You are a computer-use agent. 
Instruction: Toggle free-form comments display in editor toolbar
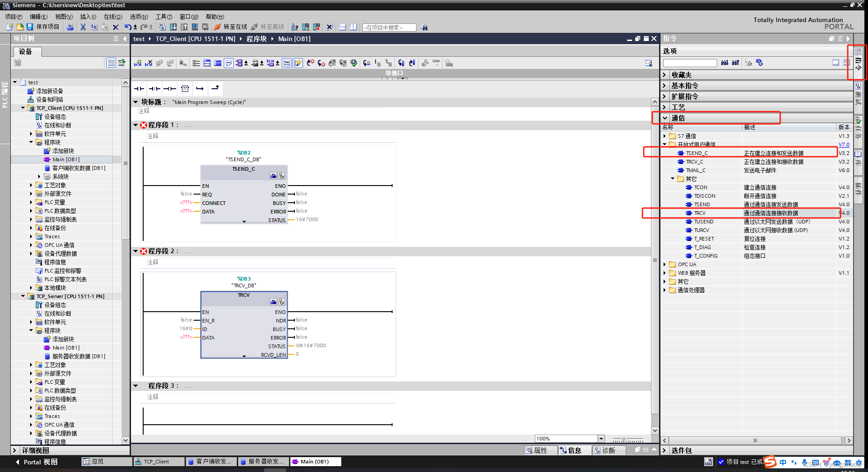[229, 63]
